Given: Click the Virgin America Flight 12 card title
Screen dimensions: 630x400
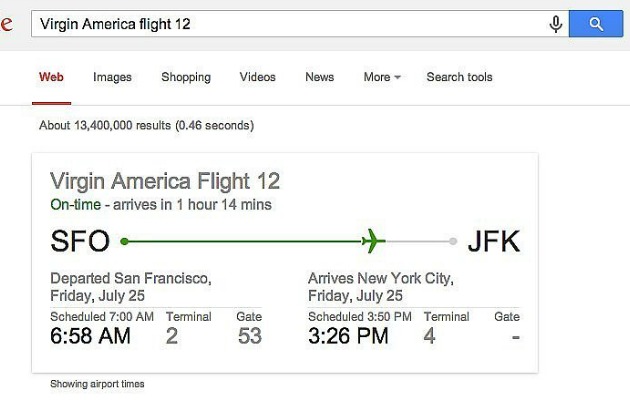Looking at the screenshot, I should point(165,181).
